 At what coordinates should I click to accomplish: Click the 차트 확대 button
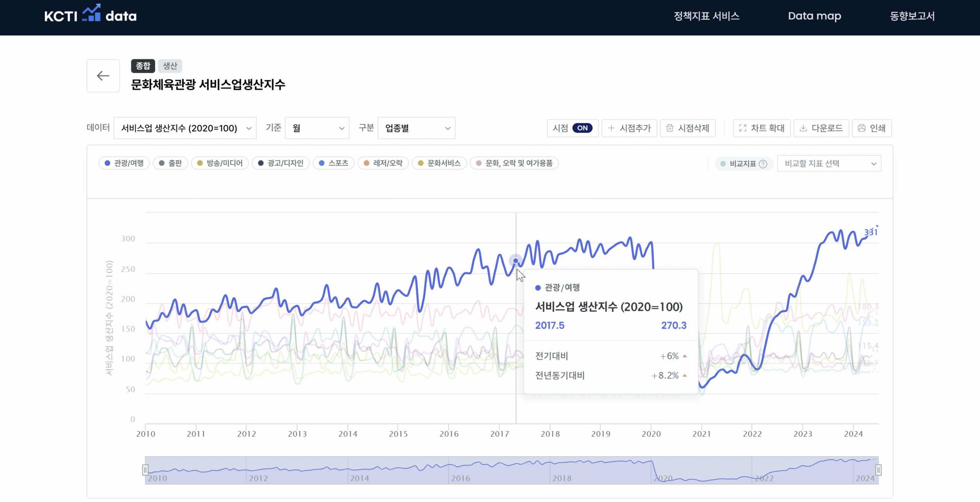(762, 128)
